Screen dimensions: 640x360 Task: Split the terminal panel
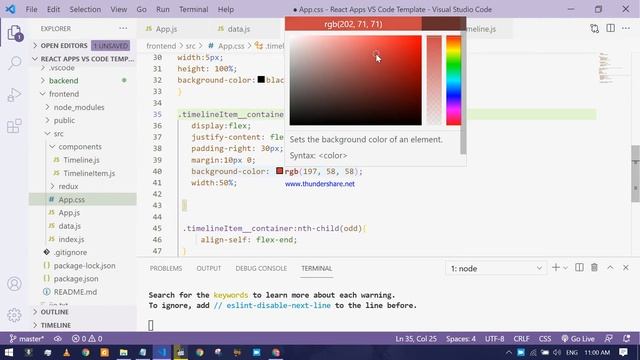[579, 268]
